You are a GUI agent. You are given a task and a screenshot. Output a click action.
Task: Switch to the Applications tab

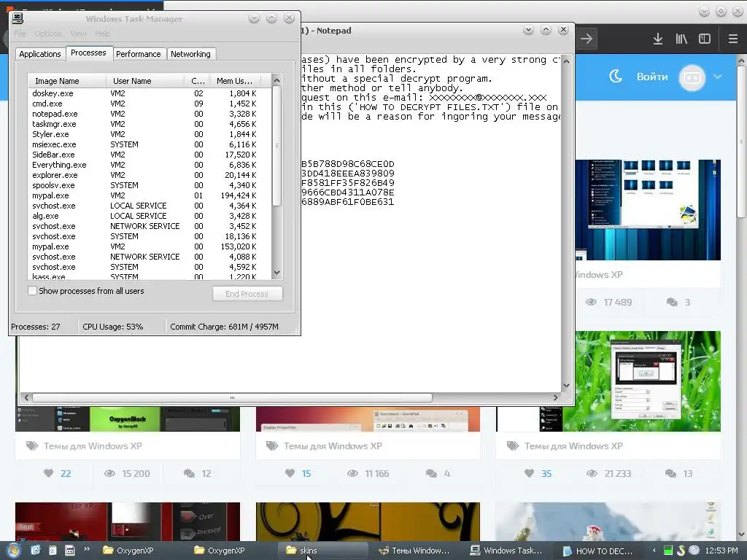coord(40,54)
